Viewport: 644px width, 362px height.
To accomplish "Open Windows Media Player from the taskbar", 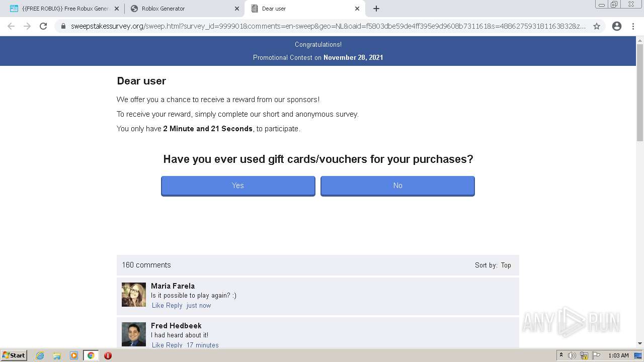I will pyautogui.click(x=74, y=355).
